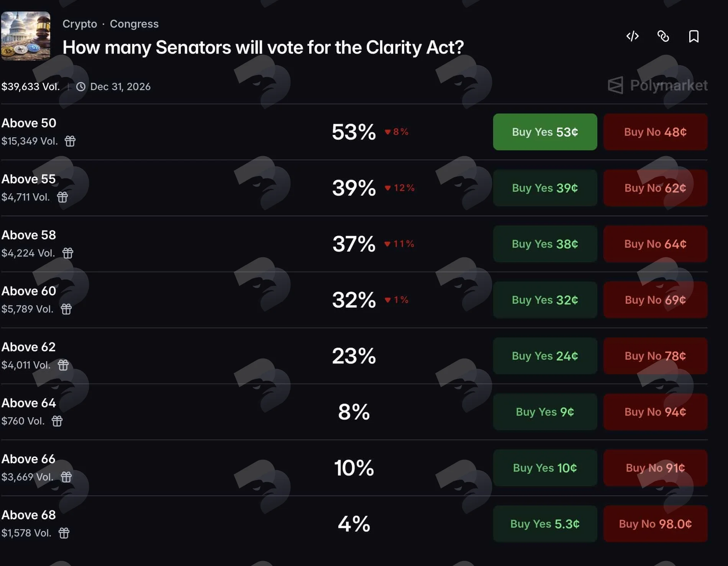Click rewards gift icon for Above 68

(64, 533)
